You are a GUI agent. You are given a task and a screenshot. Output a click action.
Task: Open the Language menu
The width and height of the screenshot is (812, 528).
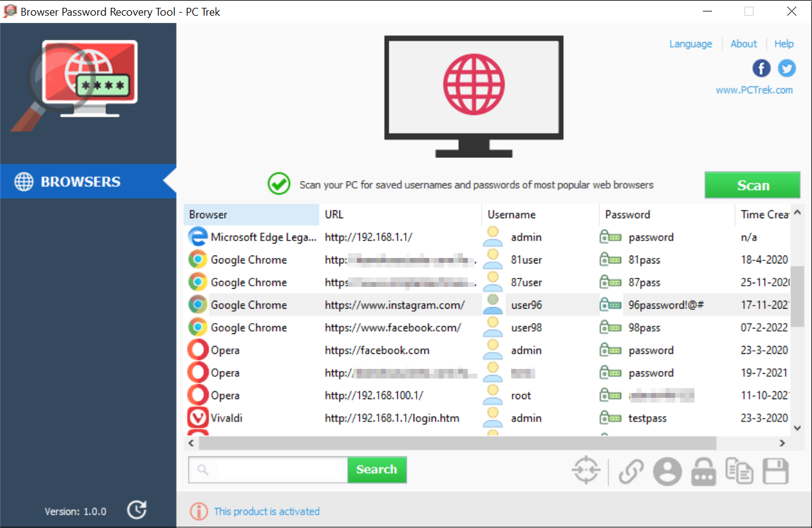tap(690, 43)
